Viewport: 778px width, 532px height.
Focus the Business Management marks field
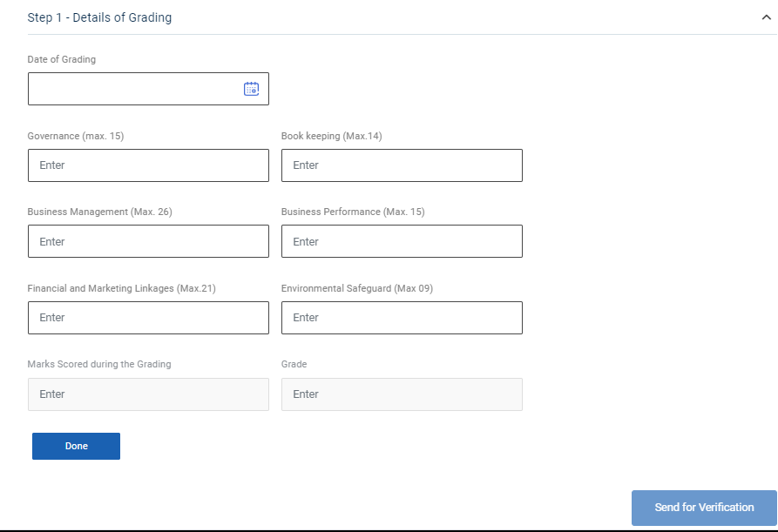pyautogui.click(x=148, y=241)
